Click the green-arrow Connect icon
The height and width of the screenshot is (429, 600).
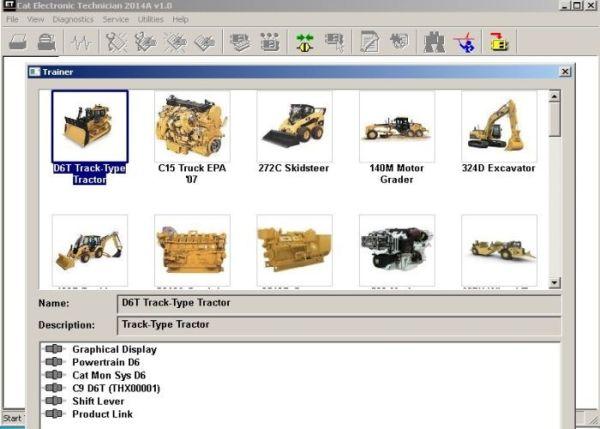coord(305,42)
